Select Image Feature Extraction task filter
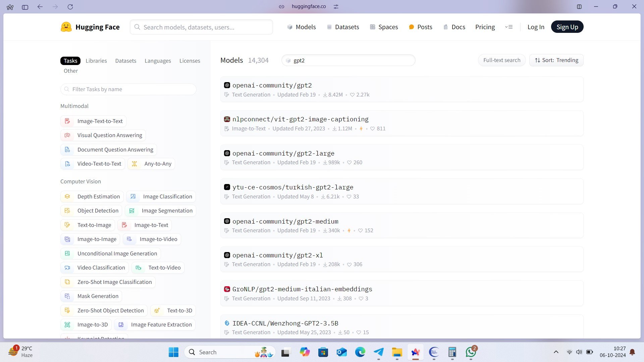The image size is (644, 362). point(155,324)
